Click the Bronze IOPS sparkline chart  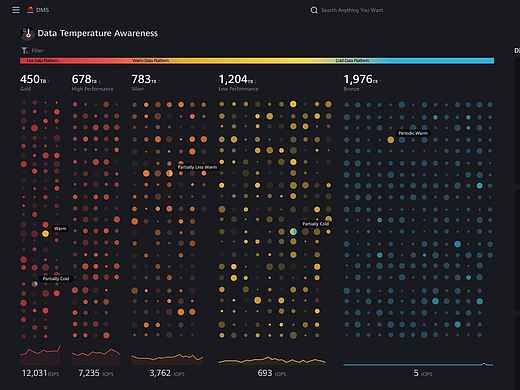(x=418, y=364)
